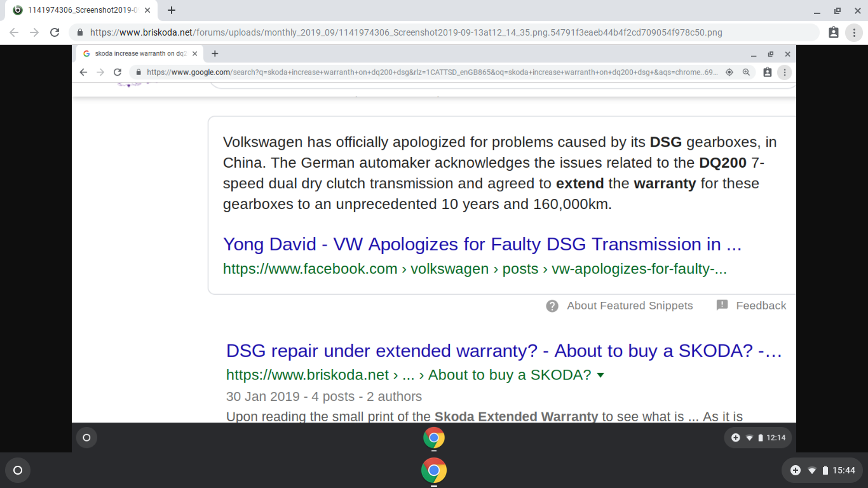This screenshot has width=868, height=488.
Task: Select the 1141974306_Screenshot tab
Action: [82, 10]
